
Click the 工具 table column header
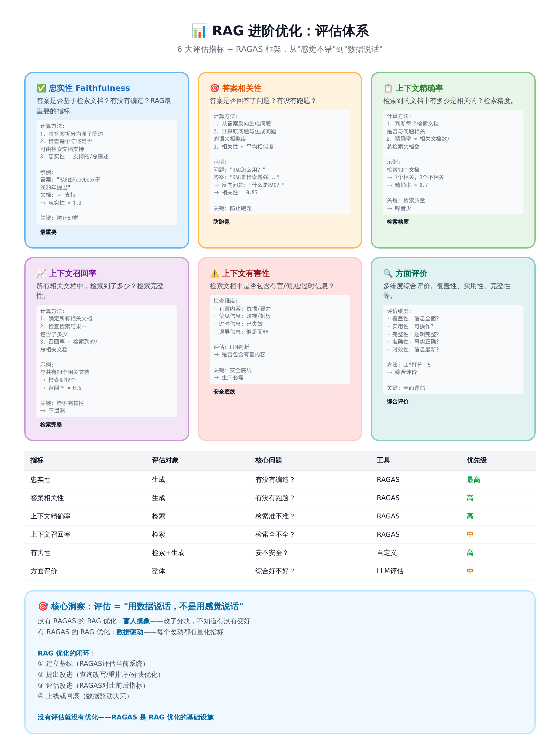coord(383,460)
